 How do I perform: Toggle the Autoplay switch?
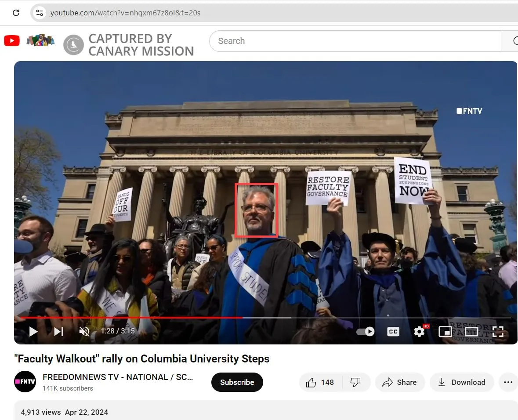pos(365,331)
